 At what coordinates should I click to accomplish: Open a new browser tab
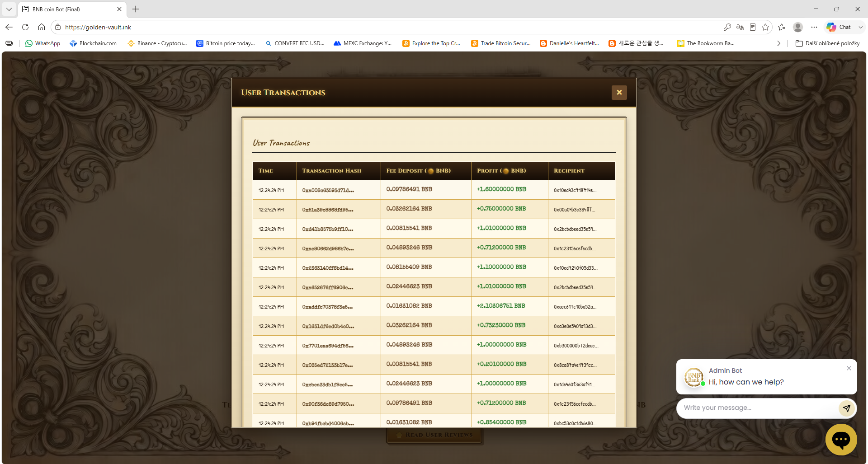click(136, 9)
